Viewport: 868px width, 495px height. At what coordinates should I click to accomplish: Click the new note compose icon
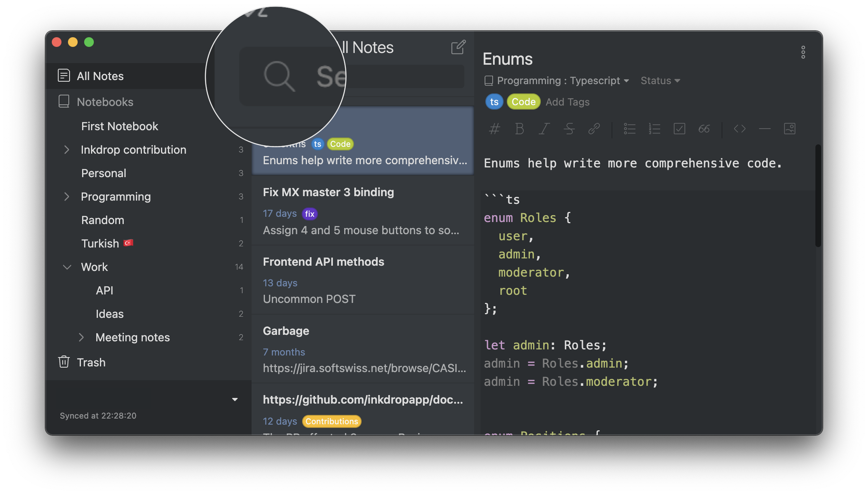click(x=458, y=47)
